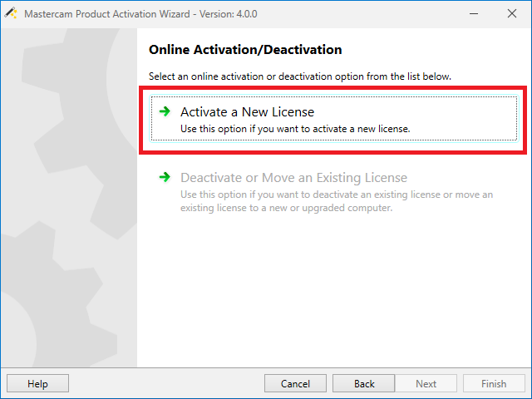Click the green arrow beside Deactivate or Move

point(165,177)
